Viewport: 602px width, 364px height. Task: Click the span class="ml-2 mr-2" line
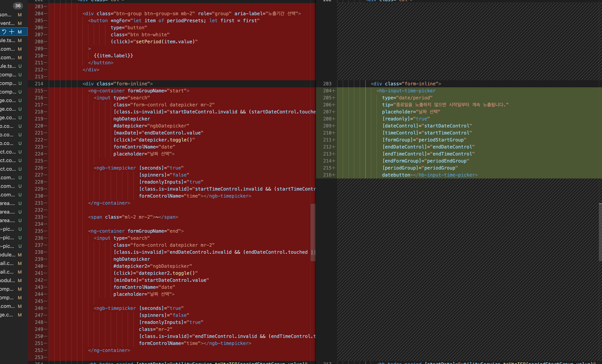[x=133, y=217]
